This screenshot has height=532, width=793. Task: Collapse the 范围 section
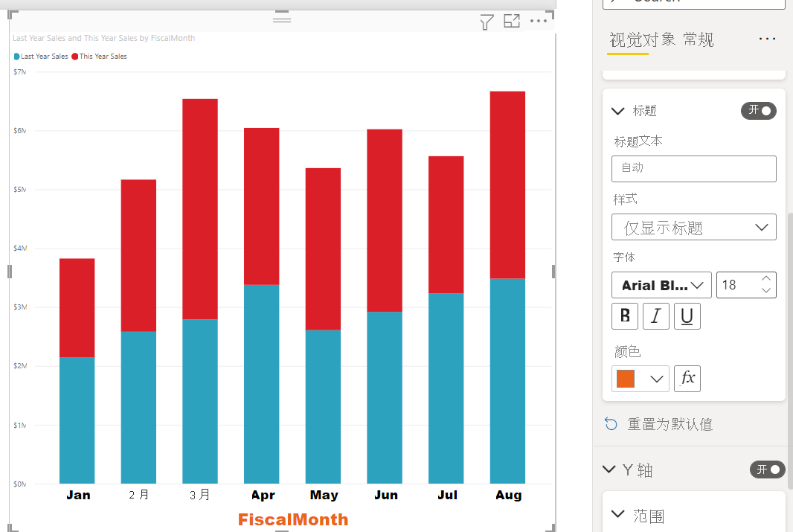pos(617,515)
